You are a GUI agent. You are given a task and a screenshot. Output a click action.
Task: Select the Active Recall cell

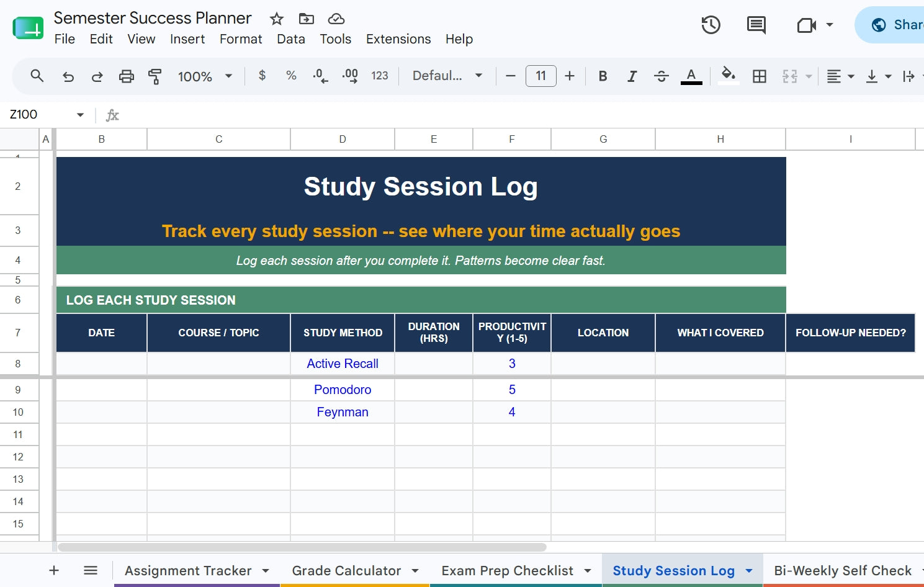pyautogui.click(x=343, y=364)
